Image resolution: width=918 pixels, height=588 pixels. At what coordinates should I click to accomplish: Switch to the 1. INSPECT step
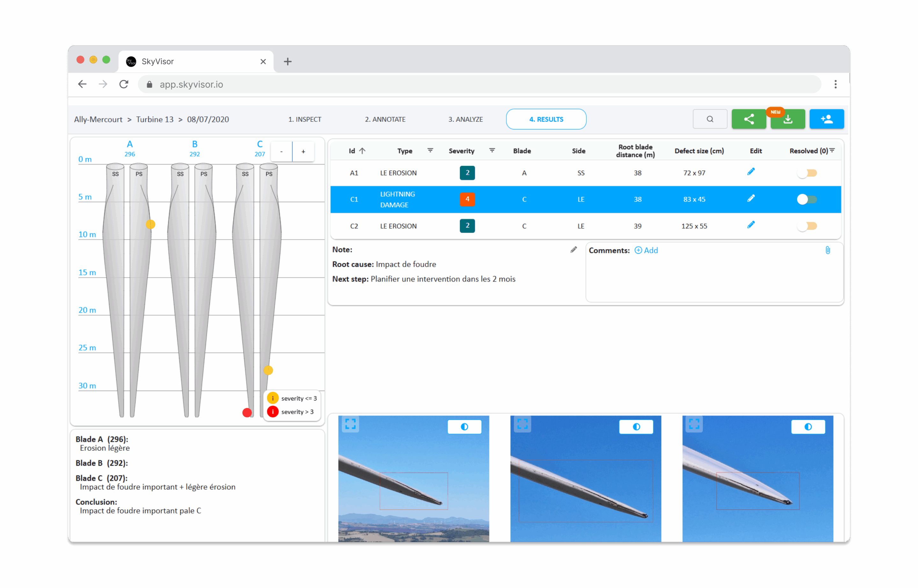click(304, 119)
